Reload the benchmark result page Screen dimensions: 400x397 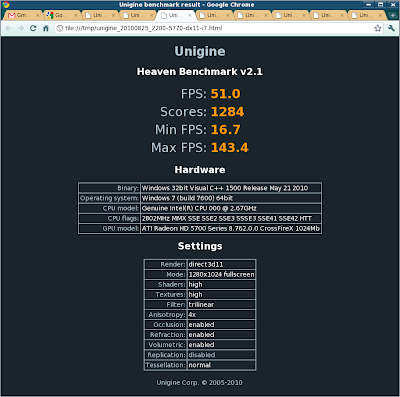tap(33, 28)
